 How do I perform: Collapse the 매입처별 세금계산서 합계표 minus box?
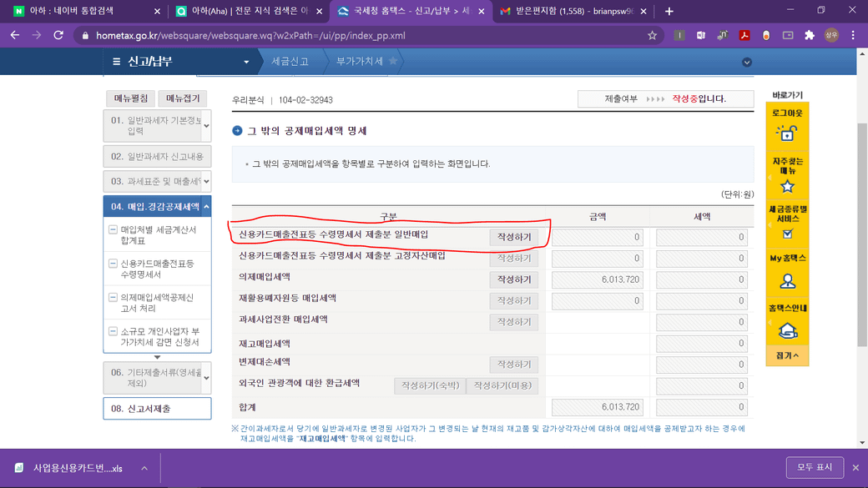click(113, 229)
